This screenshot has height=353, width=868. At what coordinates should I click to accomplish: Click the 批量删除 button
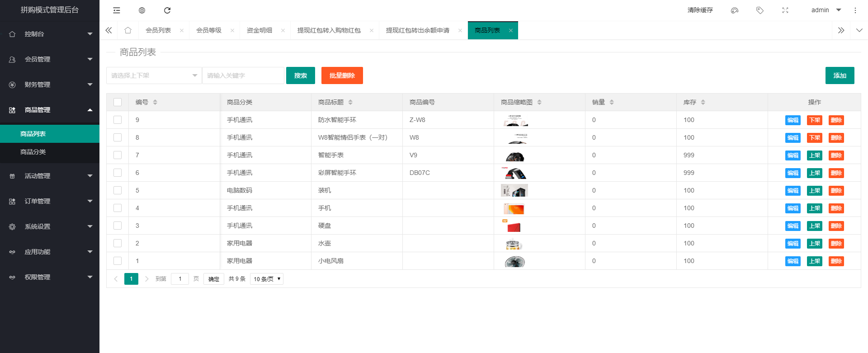click(342, 75)
